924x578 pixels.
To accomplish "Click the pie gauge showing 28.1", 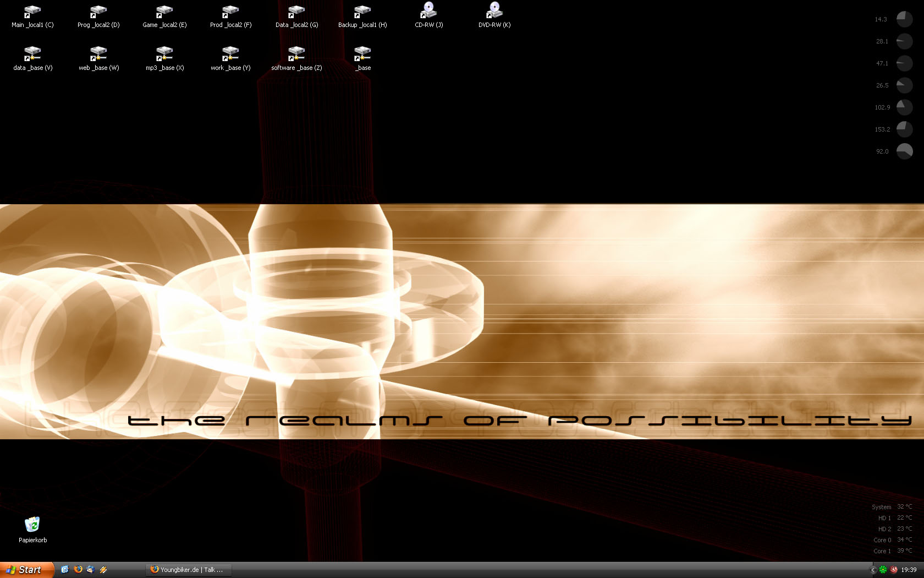I will (x=904, y=41).
